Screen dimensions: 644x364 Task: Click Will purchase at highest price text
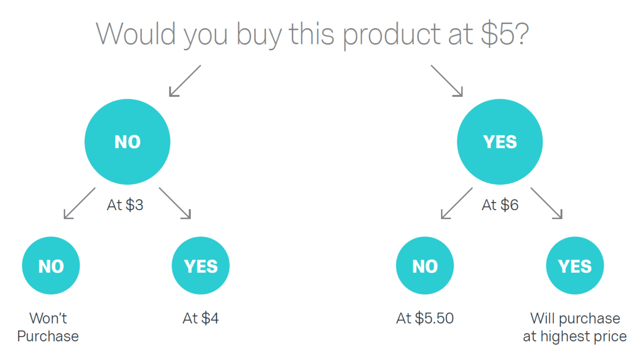click(575, 327)
